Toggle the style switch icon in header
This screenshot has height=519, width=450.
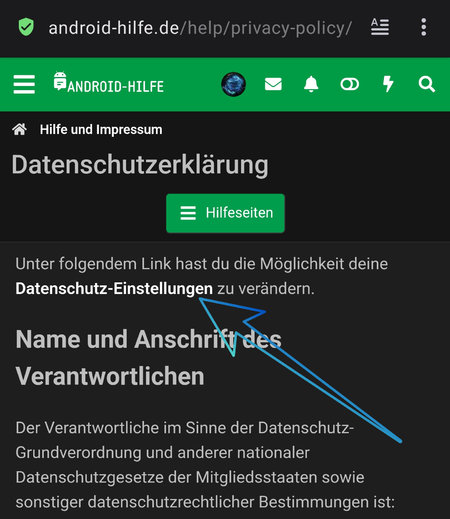coord(349,84)
